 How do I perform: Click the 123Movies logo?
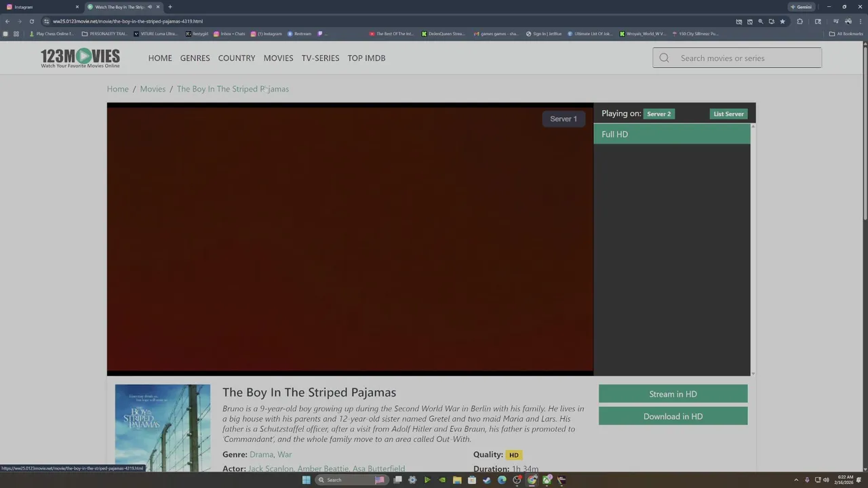pyautogui.click(x=80, y=58)
